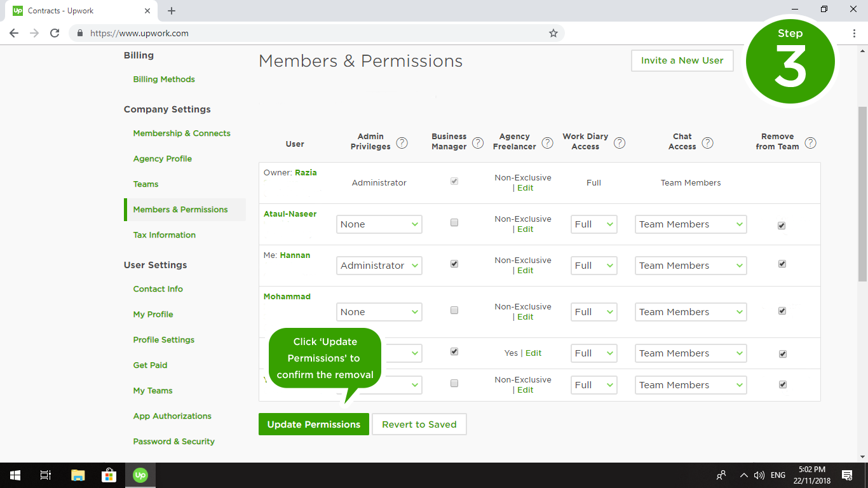
Task: Check Business Manager box for Ataul-Naseer
Action: point(454,223)
